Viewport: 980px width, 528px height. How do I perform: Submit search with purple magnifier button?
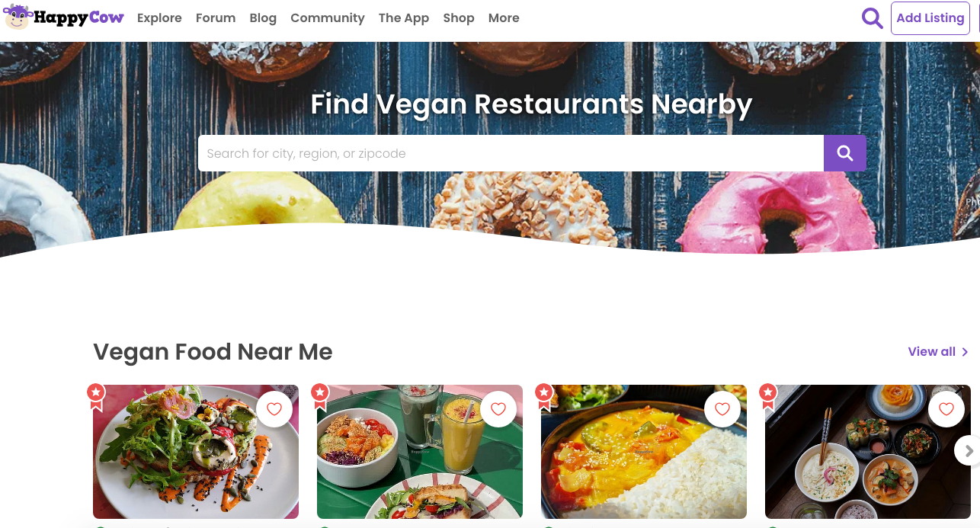[x=844, y=153]
